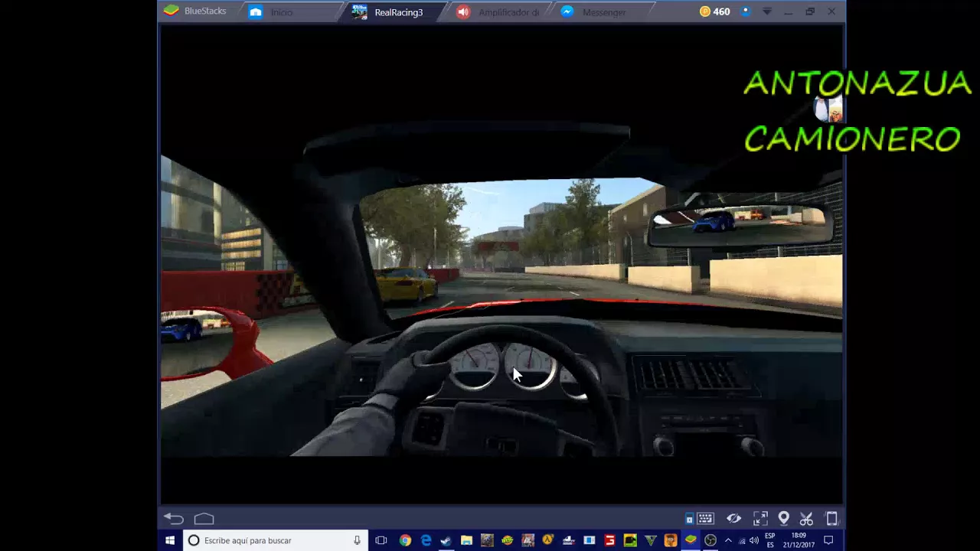Screen dimensions: 980x551
Task: Launch Google Chrome from taskbar
Action: 405,540
